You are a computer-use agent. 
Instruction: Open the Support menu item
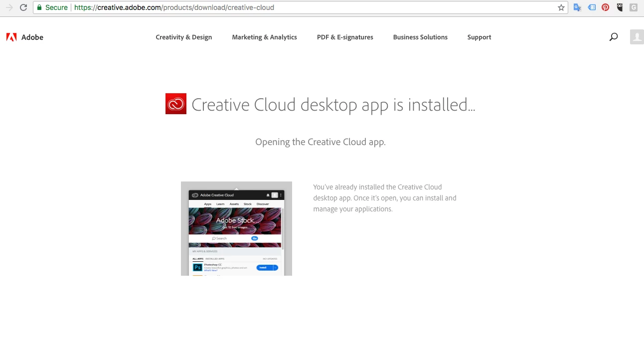(480, 37)
